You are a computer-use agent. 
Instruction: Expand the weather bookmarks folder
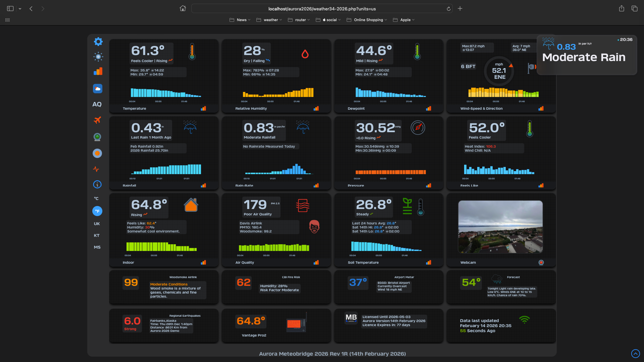(269, 20)
